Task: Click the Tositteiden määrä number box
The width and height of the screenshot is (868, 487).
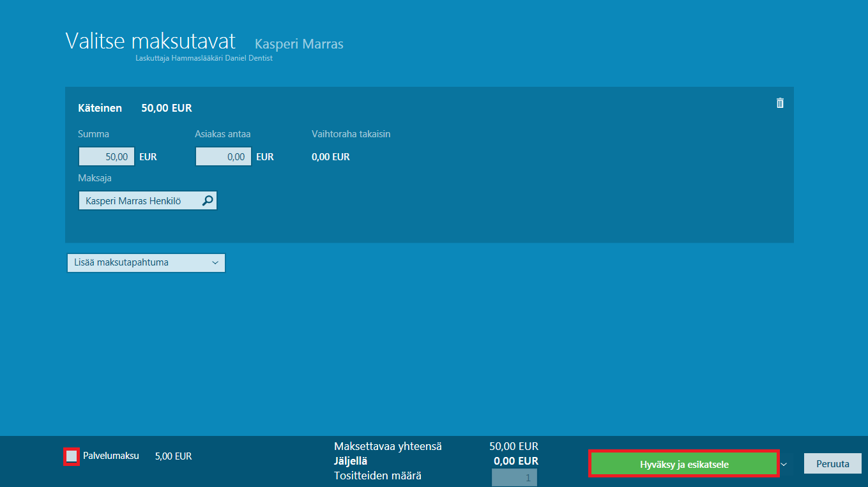Action: click(514, 477)
